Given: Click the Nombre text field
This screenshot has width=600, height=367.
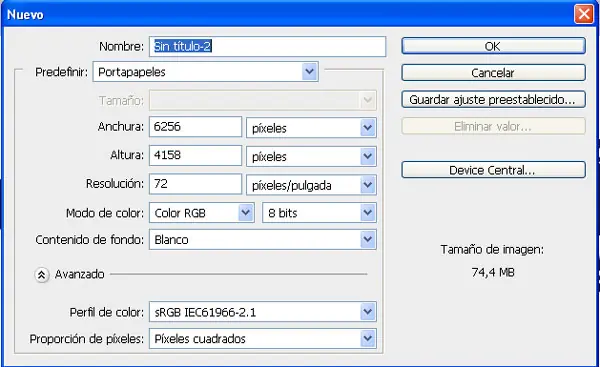Looking at the screenshot, I should coord(267,46).
